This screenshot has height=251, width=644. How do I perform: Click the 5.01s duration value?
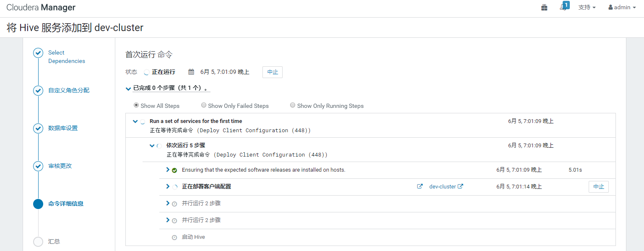coord(575,170)
